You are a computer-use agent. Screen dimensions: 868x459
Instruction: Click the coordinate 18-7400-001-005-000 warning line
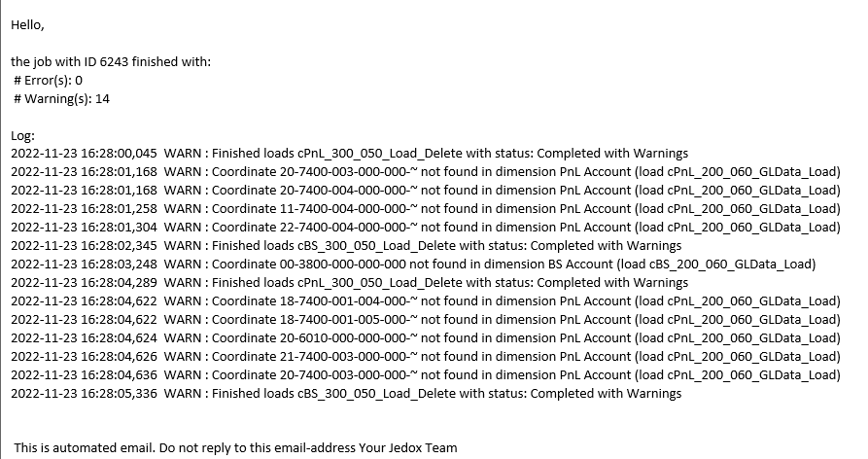click(x=425, y=320)
